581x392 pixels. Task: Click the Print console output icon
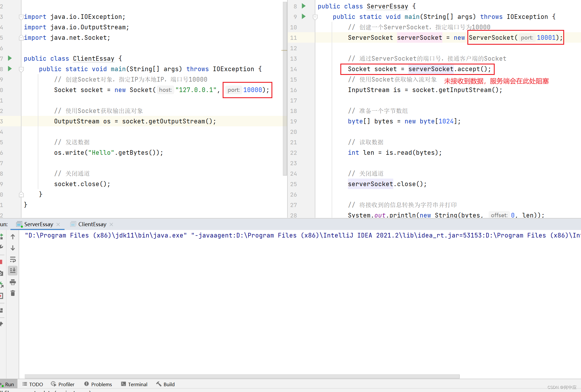pos(13,282)
